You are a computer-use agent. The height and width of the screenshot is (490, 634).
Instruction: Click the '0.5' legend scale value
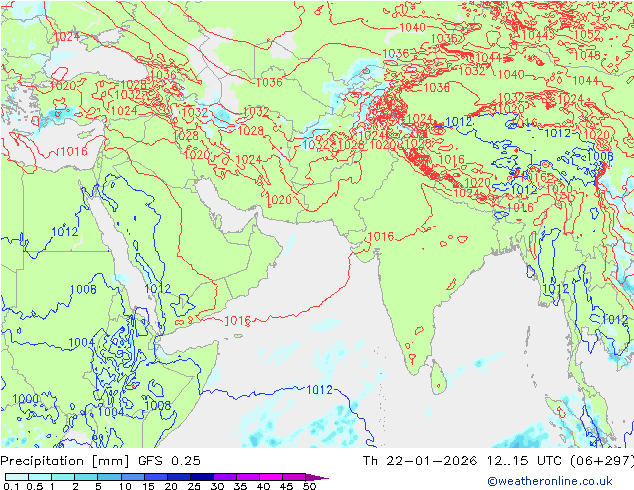click(34, 486)
